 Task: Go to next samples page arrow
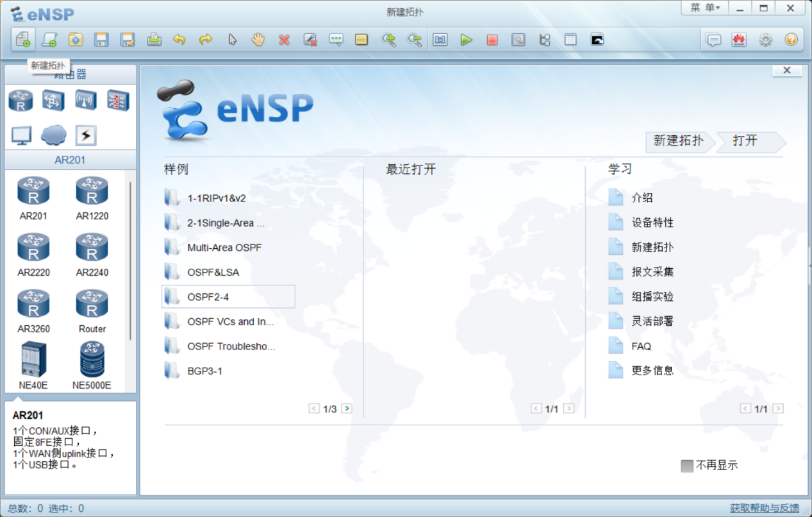click(347, 409)
